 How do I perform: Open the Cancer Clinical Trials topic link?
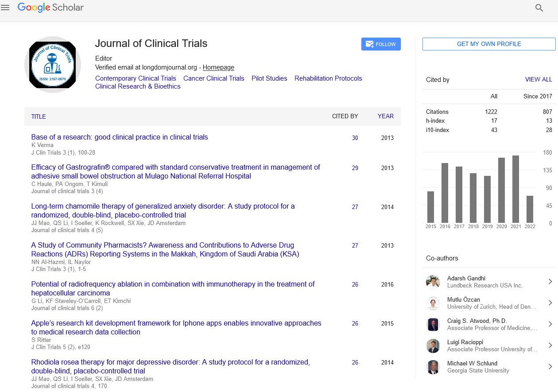213,78
